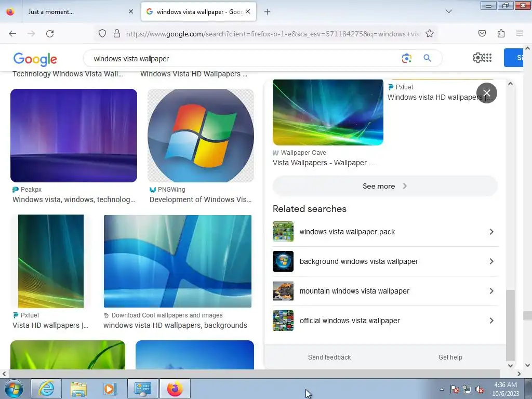Click Send feedback link
Screen dimensions: 532x399
point(329,357)
